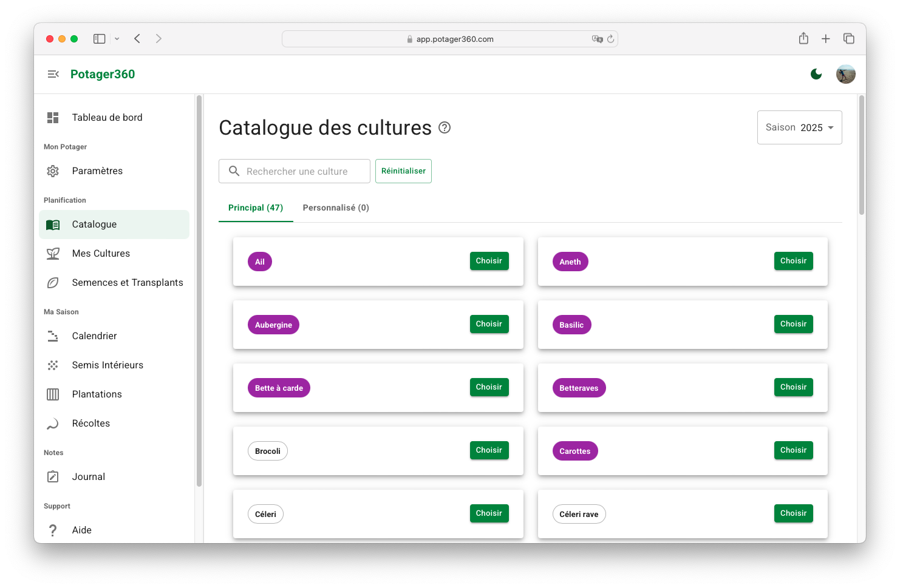The image size is (900, 588).
Task: Click the Plantations icon in the sidebar
Action: point(53,394)
